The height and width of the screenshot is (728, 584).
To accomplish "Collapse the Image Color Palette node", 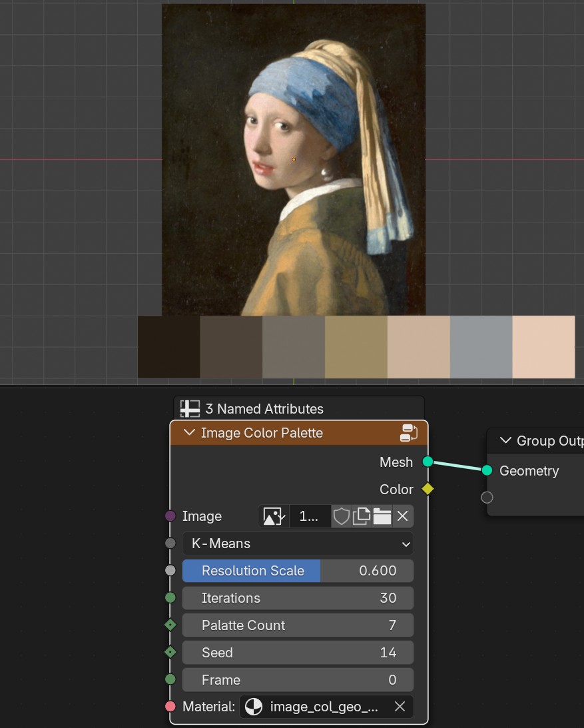I will pos(189,432).
